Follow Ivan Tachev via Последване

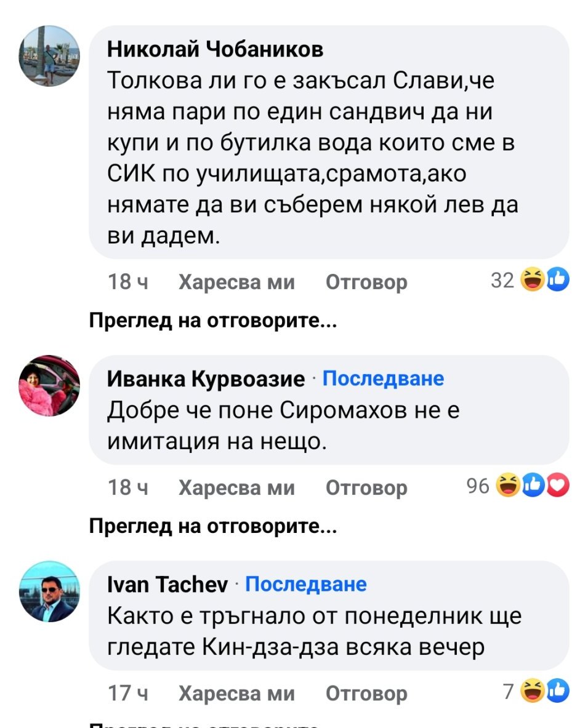(x=306, y=583)
